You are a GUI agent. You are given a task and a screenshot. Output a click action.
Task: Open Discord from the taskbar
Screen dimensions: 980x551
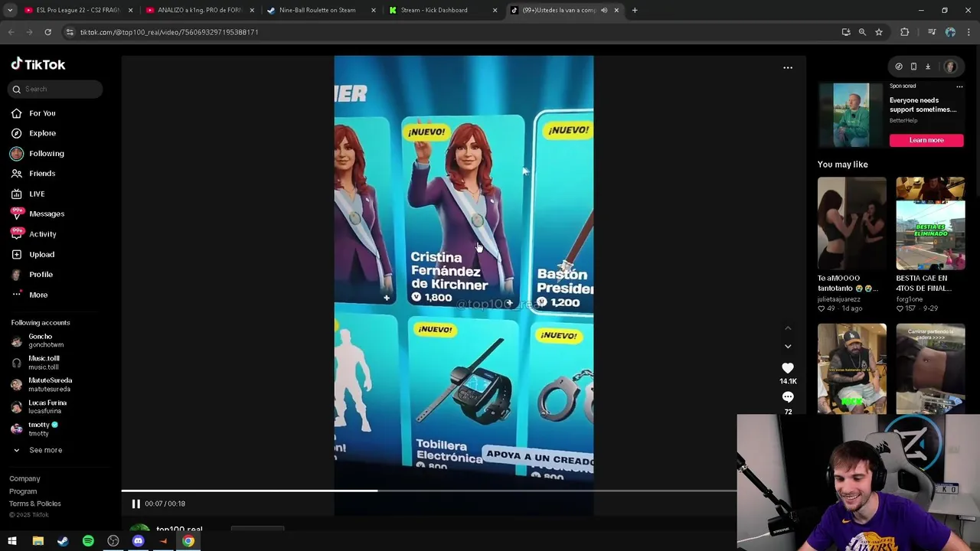(138, 541)
